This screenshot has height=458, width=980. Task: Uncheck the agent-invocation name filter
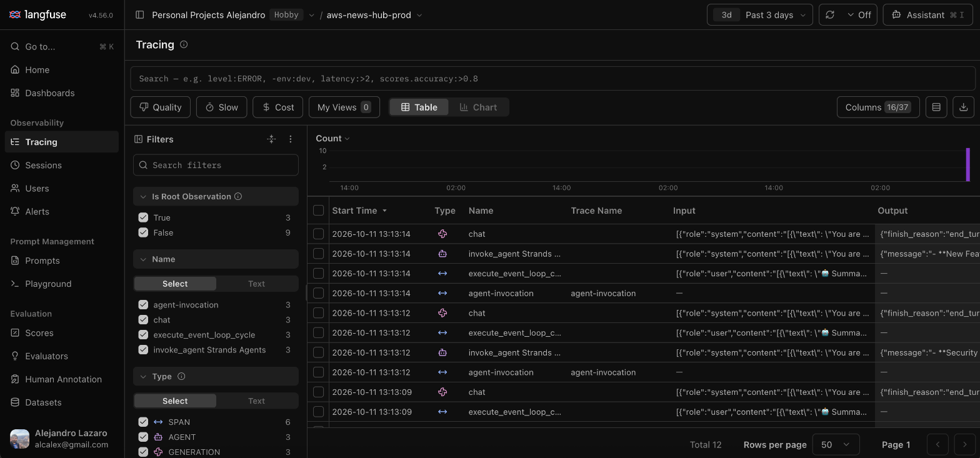[x=143, y=305]
